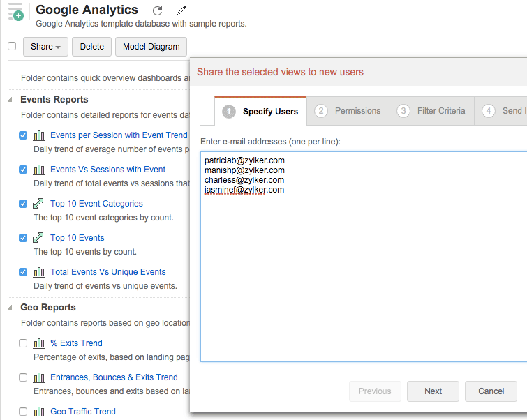Uncheck Total Events Vs Unique Events checkbox
This screenshot has height=420, width=527.
point(23,272)
